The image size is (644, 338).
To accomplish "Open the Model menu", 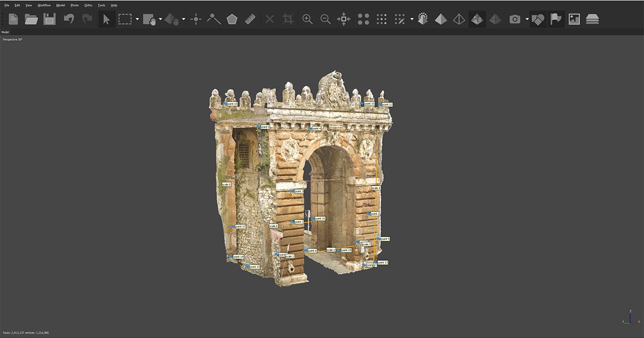I will click(61, 5).
